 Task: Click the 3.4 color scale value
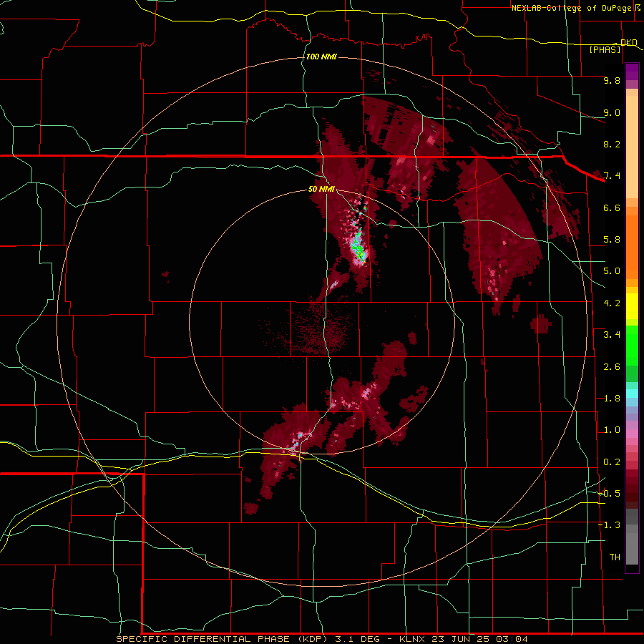point(612,335)
